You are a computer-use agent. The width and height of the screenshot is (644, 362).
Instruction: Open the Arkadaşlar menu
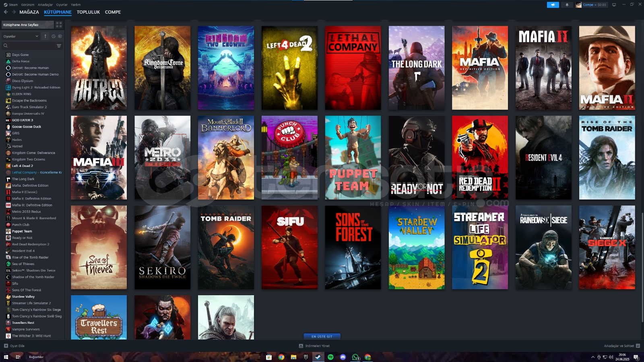45,5
